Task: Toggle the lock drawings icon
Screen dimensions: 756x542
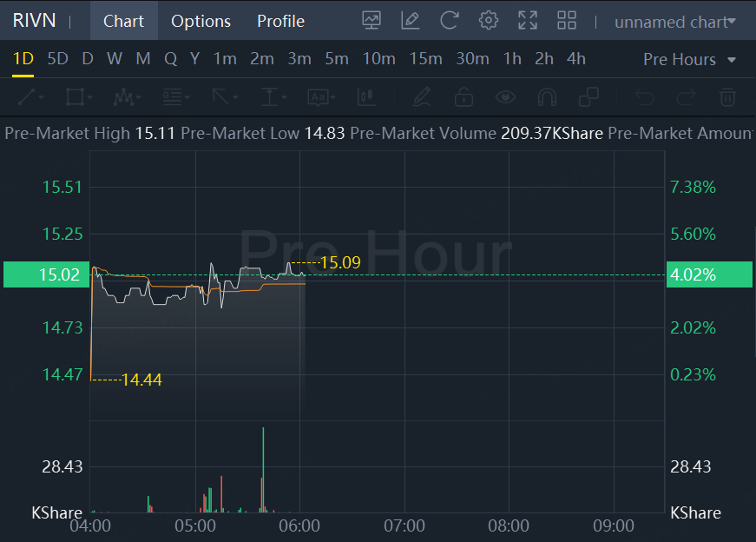Action: (x=463, y=97)
